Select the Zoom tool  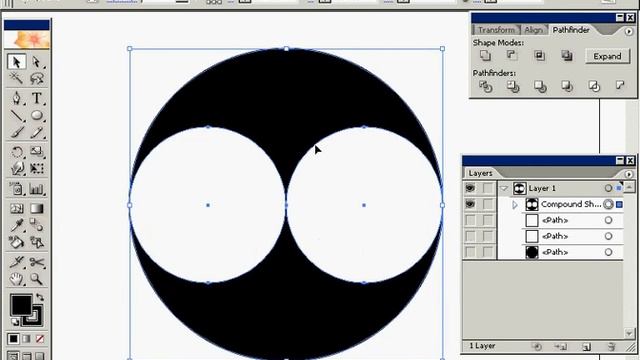[x=36, y=279]
